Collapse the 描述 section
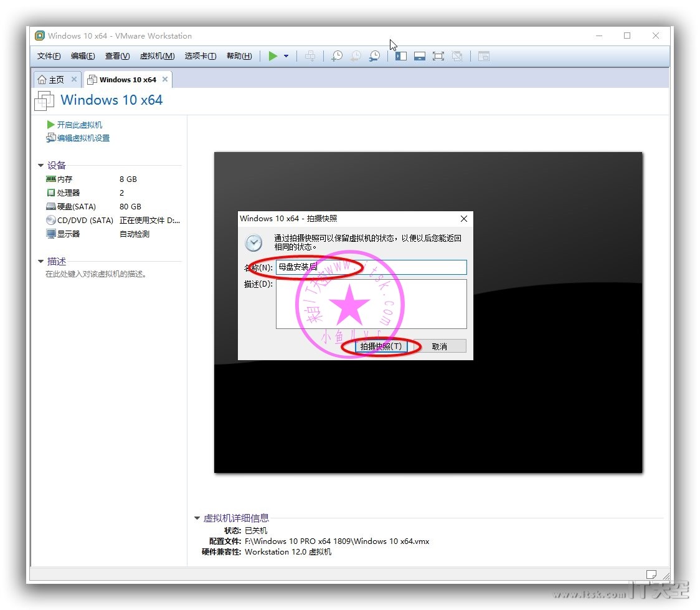The height and width of the screenshot is (610, 700). [40, 261]
